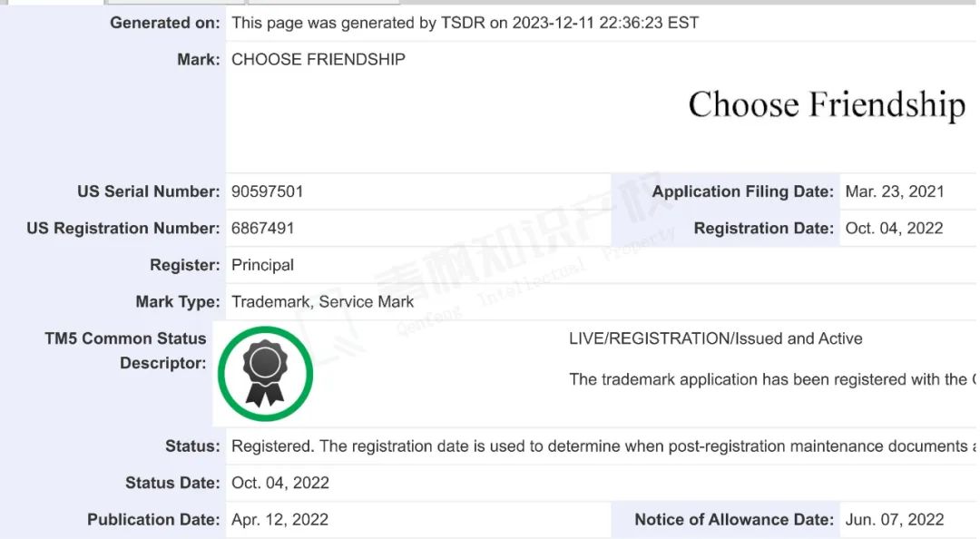
Task: Click the Principal register value
Action: pos(262,265)
